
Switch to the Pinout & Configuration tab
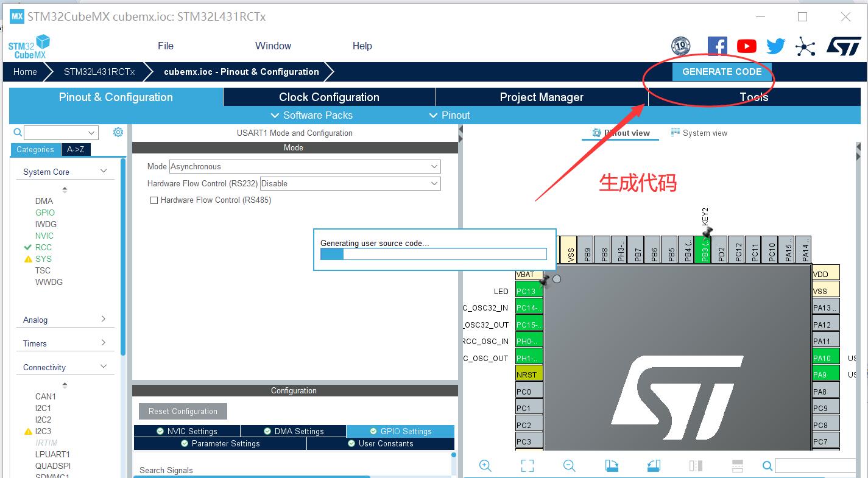(x=116, y=97)
